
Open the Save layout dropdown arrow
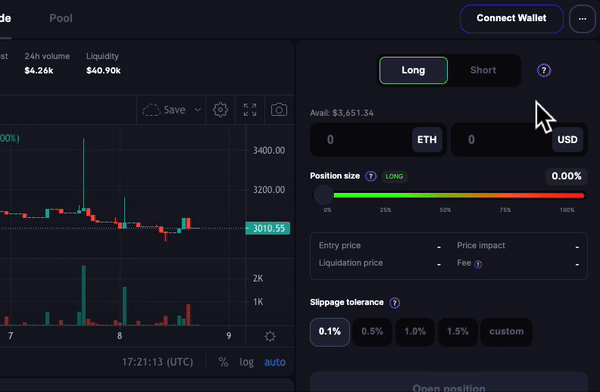(x=197, y=110)
